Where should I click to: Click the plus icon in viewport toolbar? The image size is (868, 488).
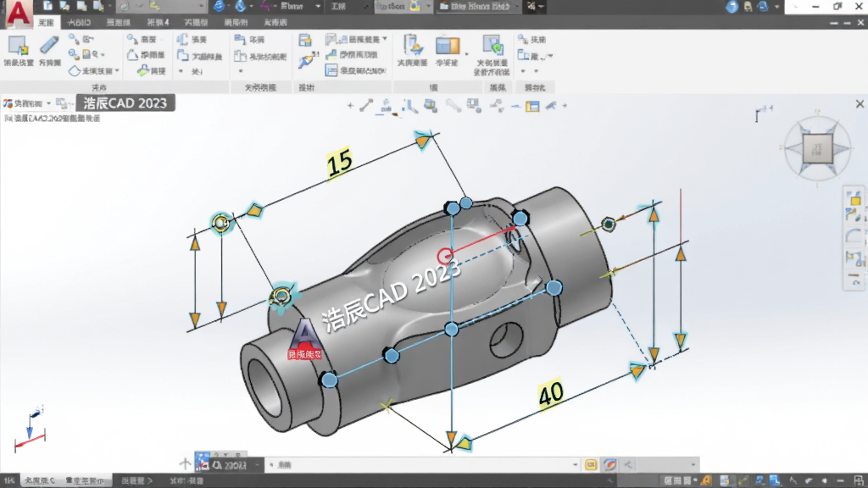click(x=350, y=105)
